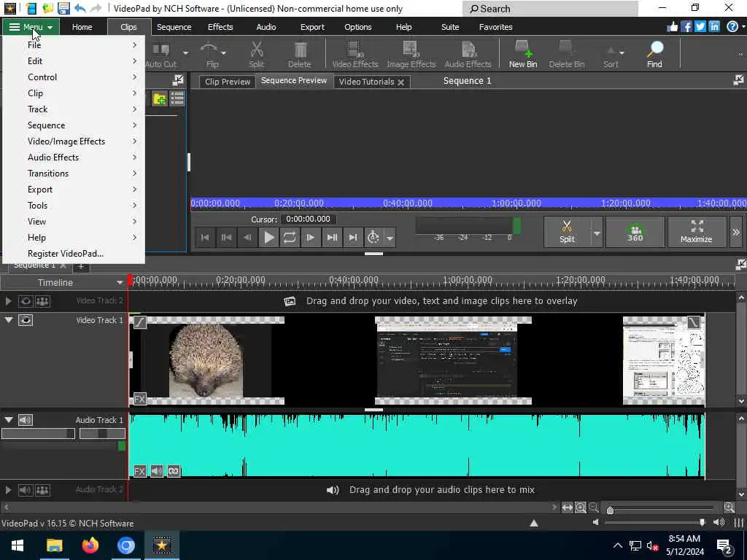747x560 pixels.
Task: Toggle loop playback button
Action: (x=289, y=237)
